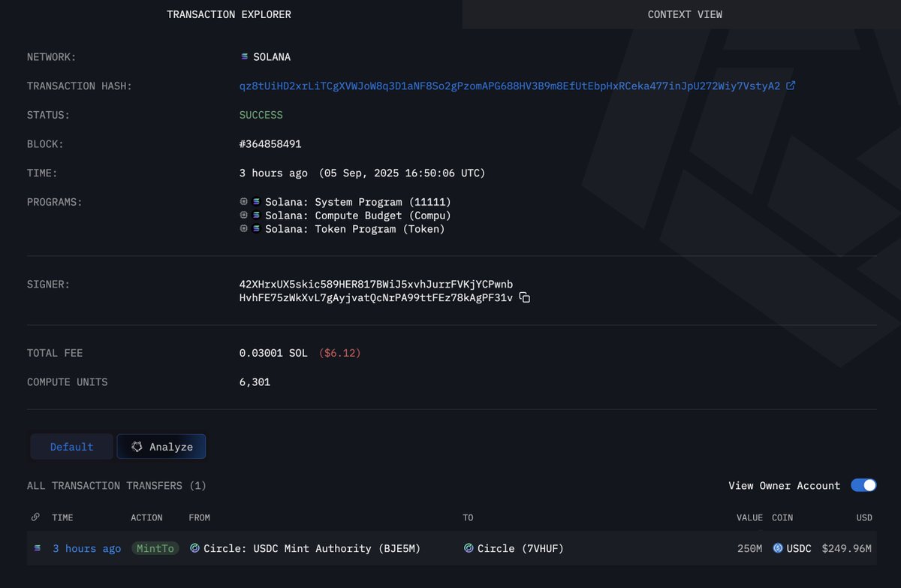
Task: Click the Circle logo beside USDC Mint Authority
Action: (194, 548)
